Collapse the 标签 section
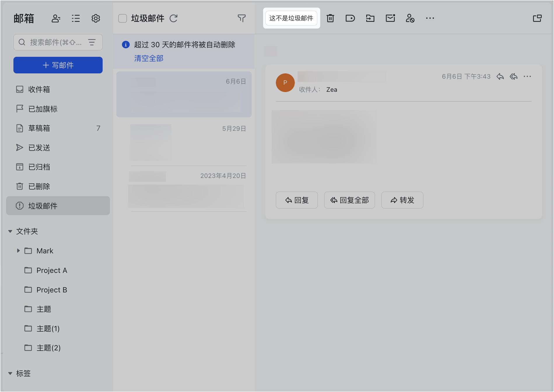 click(10, 373)
